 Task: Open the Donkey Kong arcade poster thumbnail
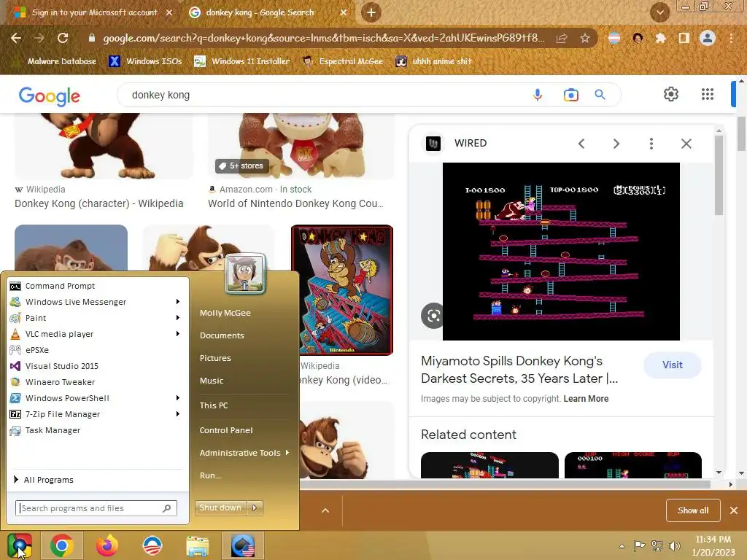pos(342,290)
